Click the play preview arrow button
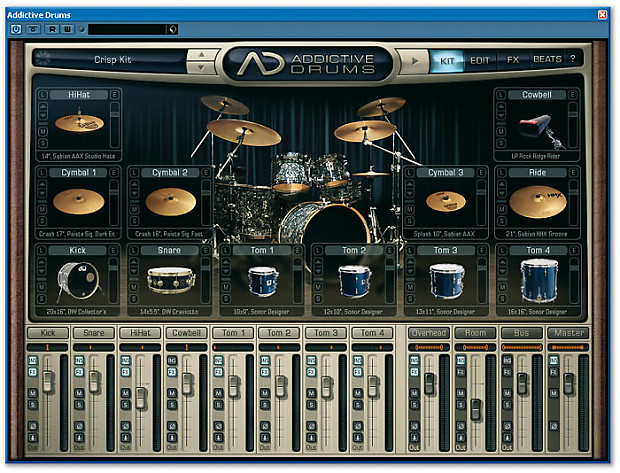The image size is (620, 473). [x=414, y=61]
